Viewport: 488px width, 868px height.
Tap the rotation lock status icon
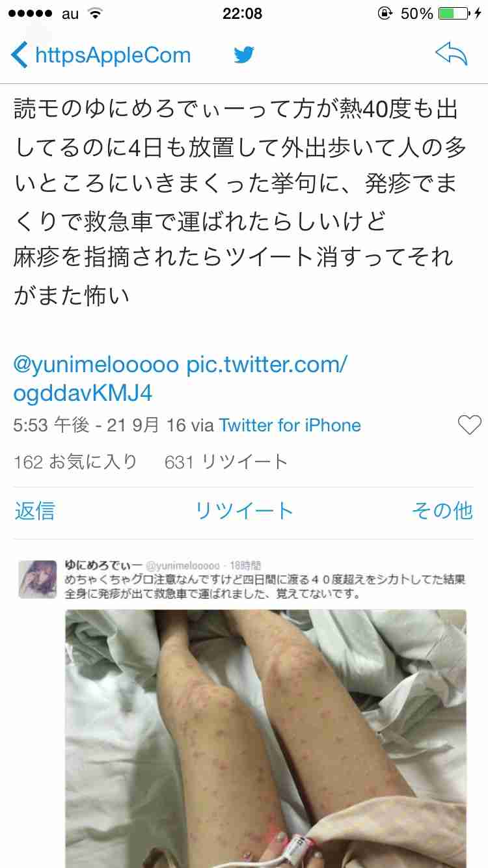[x=384, y=13]
